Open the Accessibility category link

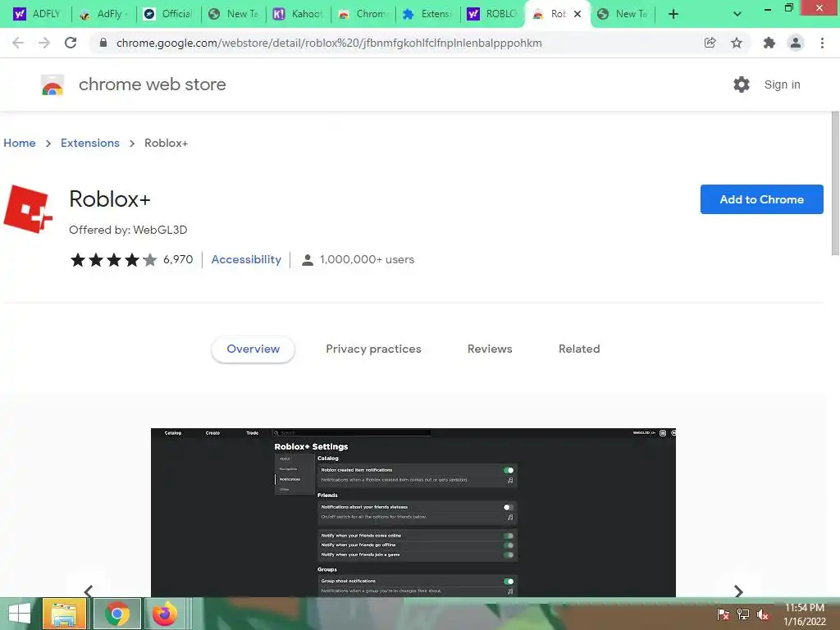click(x=246, y=259)
